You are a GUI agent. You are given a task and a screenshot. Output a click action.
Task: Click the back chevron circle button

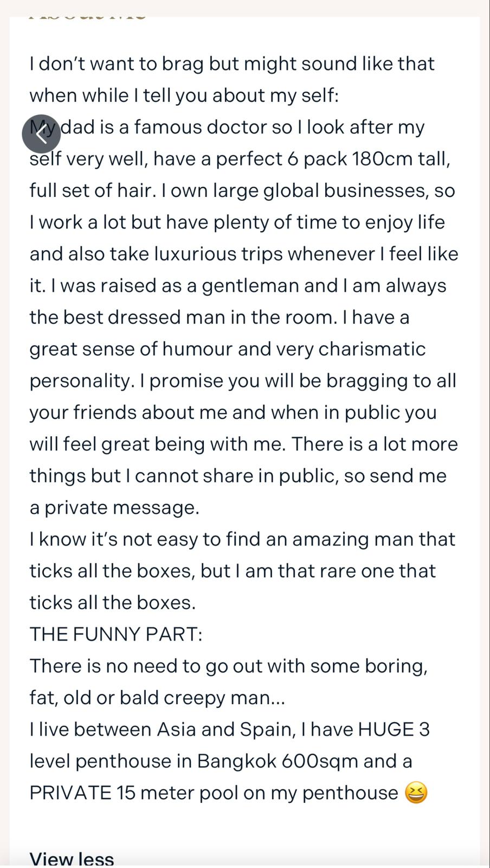click(41, 133)
